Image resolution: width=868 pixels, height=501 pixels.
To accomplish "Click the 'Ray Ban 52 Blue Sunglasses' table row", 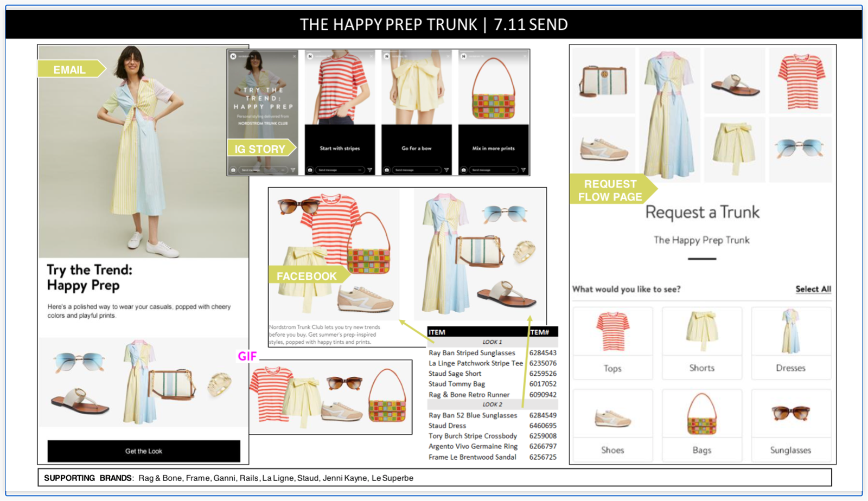I will (493, 415).
